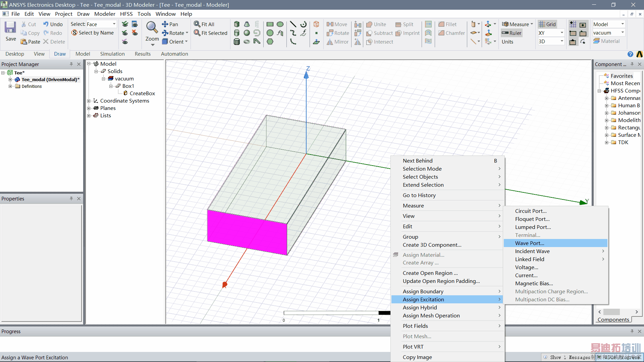Viewport: 644px width, 362px height.
Task: Pin the Project Manager panel
Action: [71, 64]
